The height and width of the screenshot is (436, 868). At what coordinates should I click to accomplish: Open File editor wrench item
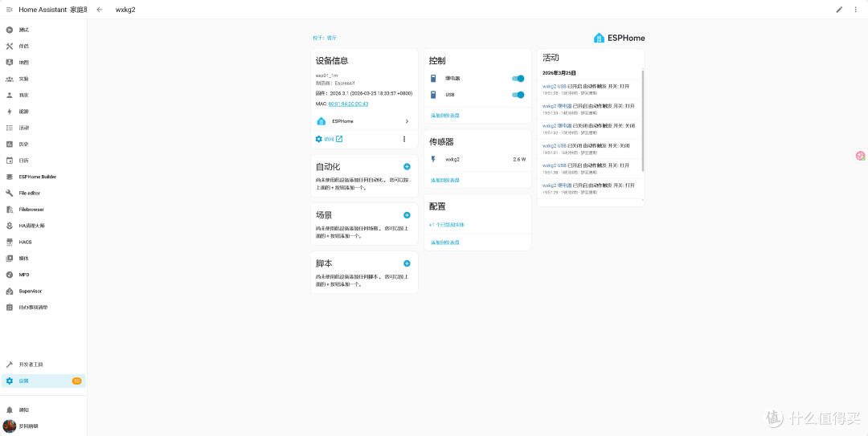43,193
